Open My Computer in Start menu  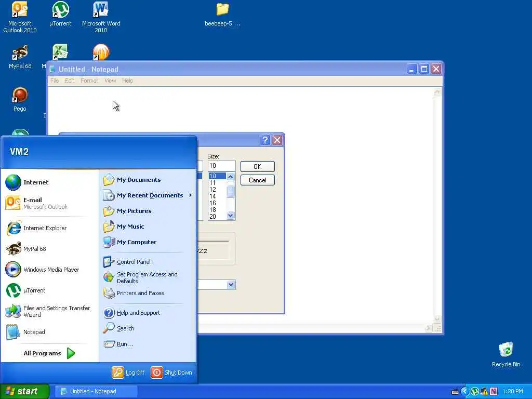148,242
